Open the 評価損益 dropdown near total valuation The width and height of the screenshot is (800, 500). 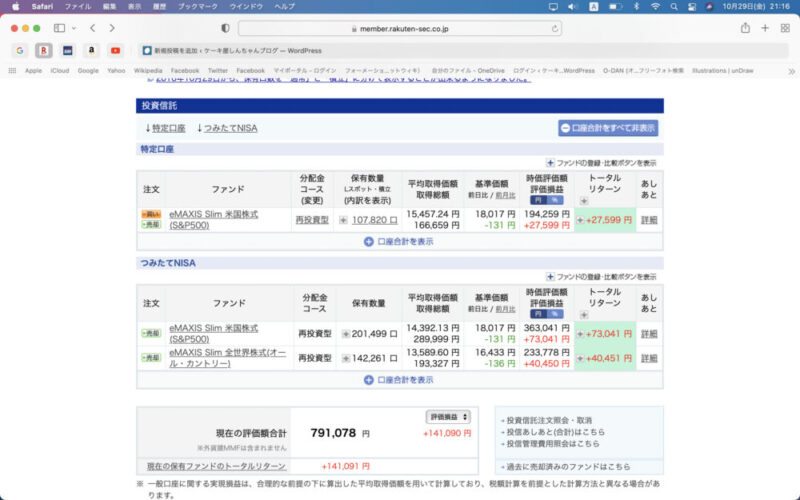click(x=448, y=417)
